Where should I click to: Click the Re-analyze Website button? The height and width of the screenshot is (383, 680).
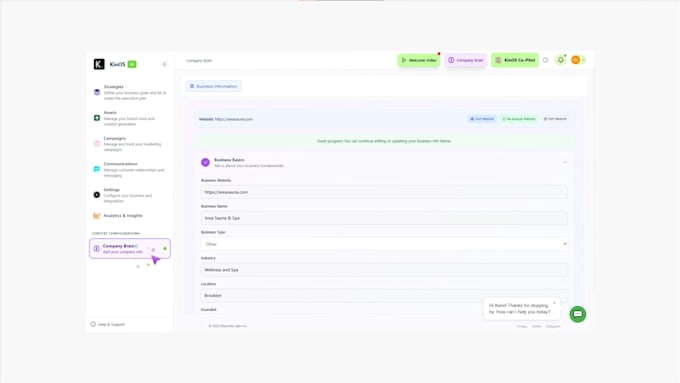coord(519,119)
